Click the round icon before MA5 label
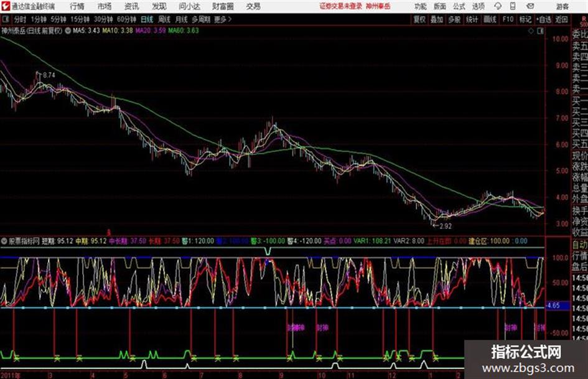This screenshot has height=379, width=588. (67, 30)
